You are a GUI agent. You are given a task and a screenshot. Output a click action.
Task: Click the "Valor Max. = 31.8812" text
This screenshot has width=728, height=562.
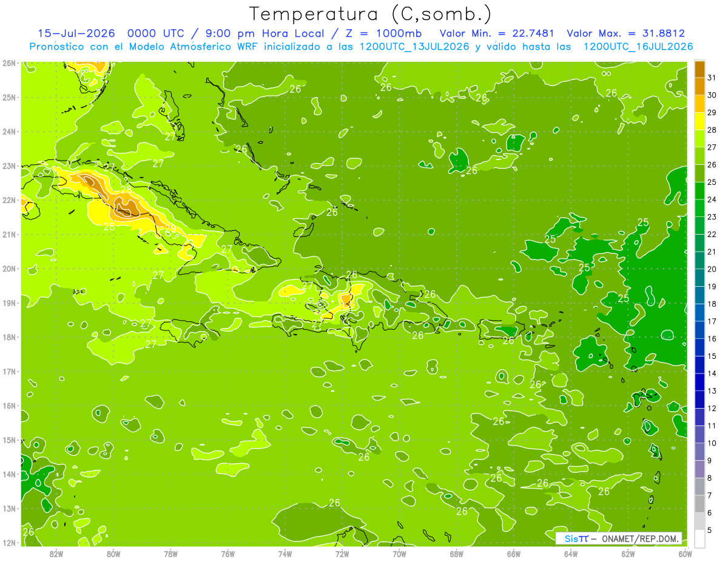tap(625, 33)
